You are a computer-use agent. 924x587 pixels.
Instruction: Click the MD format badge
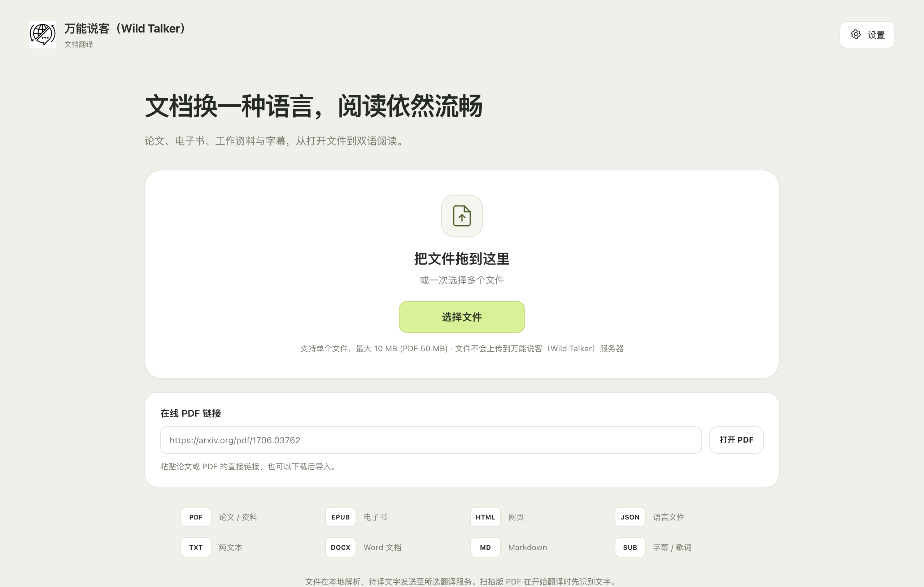tap(485, 547)
